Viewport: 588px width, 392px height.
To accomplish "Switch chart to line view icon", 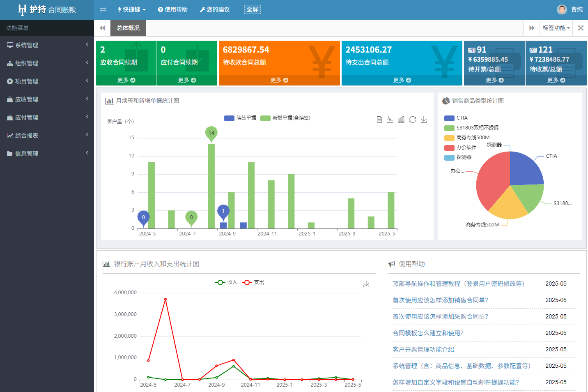I will (x=390, y=120).
